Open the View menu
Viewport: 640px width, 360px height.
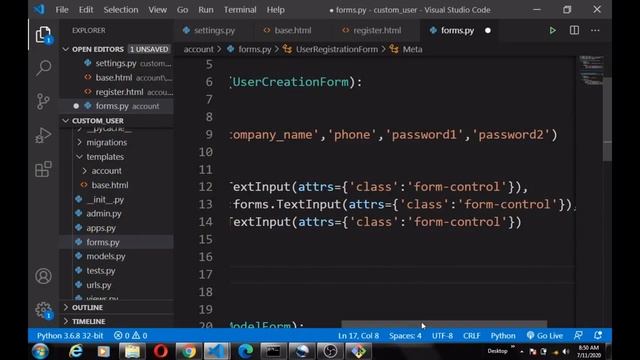click(158, 9)
